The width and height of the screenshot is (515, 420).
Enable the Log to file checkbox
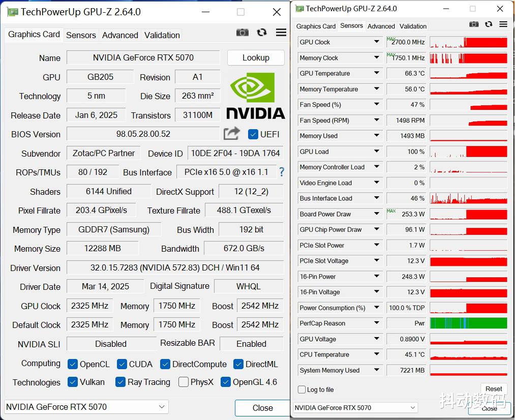(x=301, y=389)
